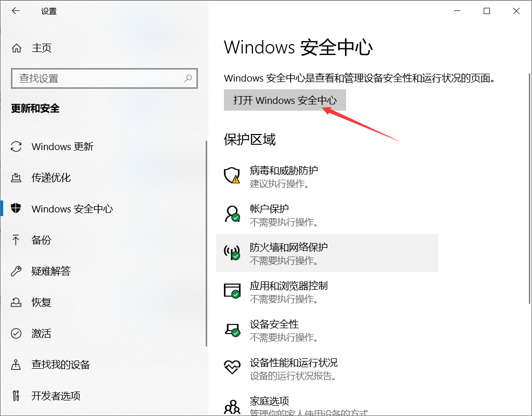Select 恢复 in the sidebar

103,302
